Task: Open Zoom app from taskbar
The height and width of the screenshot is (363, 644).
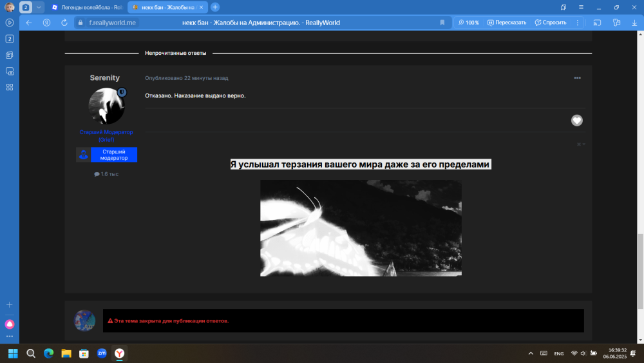Action: tap(102, 353)
